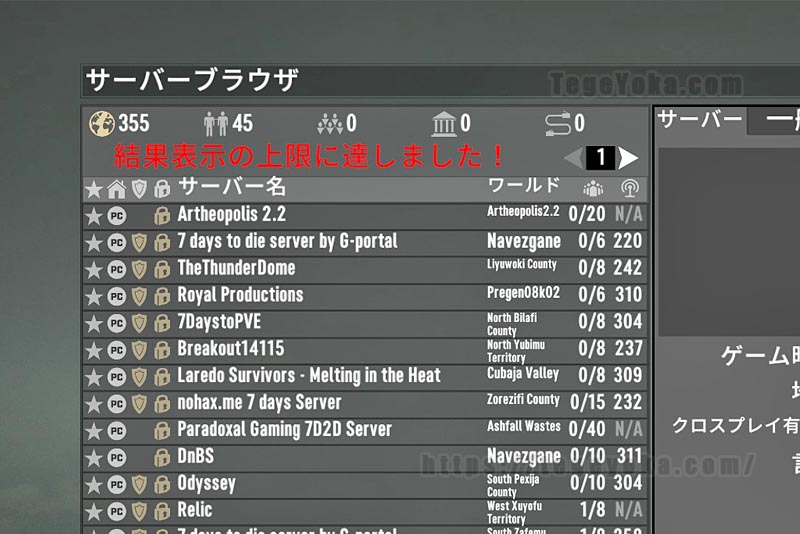Favorite the Royal Productions server star
This screenshot has height=534, width=800.
point(94,297)
